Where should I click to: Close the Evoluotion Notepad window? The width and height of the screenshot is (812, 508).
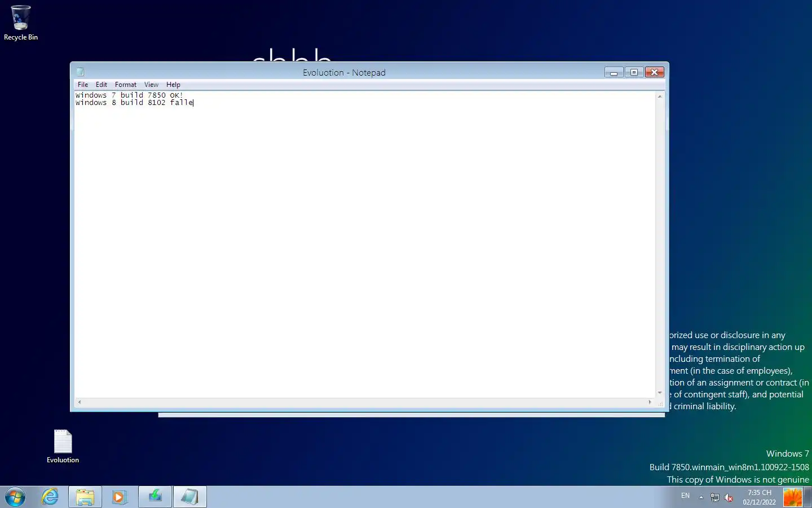point(654,72)
